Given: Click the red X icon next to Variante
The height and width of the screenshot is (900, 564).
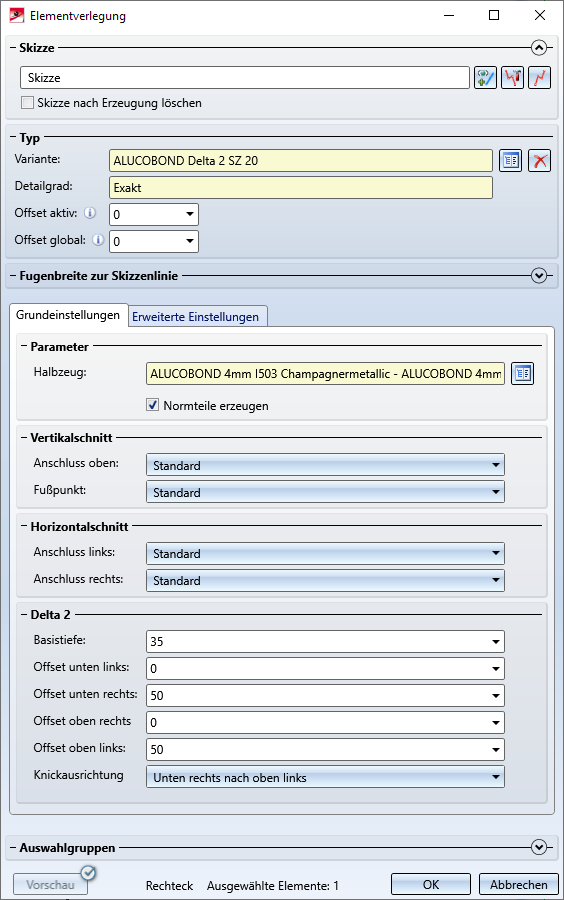Looking at the screenshot, I should tap(539, 161).
